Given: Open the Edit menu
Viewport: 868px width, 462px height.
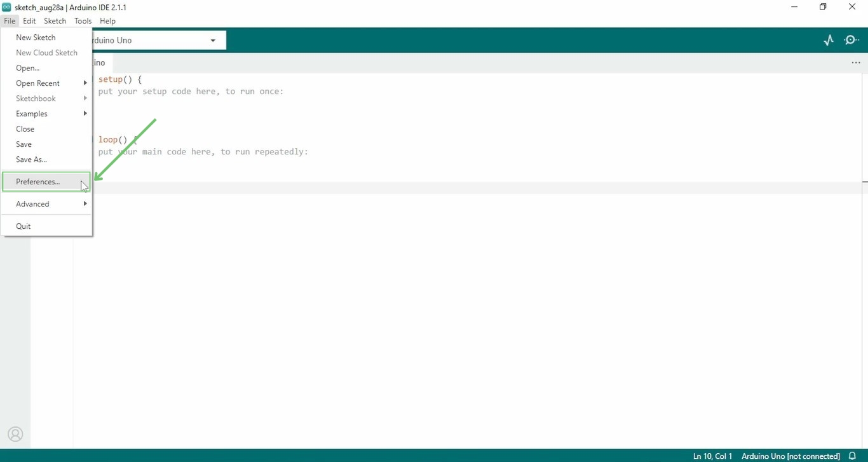Looking at the screenshot, I should pyautogui.click(x=29, y=20).
